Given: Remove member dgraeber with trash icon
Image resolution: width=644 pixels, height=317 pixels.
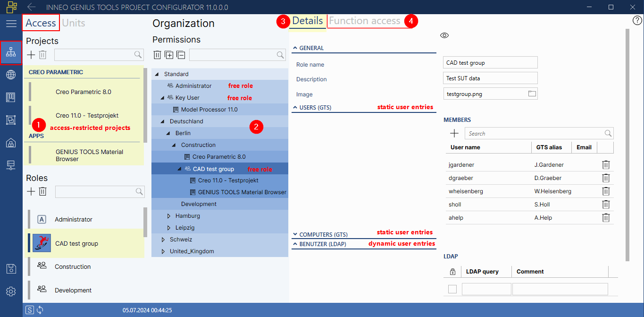Looking at the screenshot, I should click(x=606, y=178).
